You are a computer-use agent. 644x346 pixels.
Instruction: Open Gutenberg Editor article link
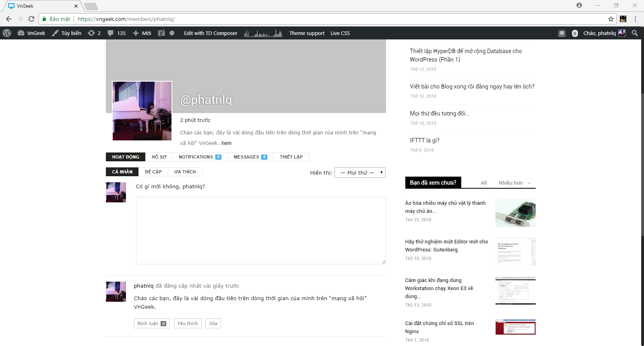tap(446, 245)
